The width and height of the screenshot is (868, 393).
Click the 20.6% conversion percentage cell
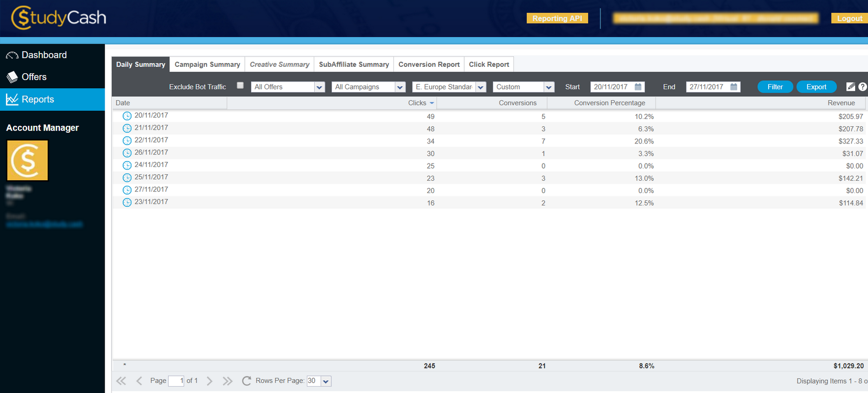644,141
